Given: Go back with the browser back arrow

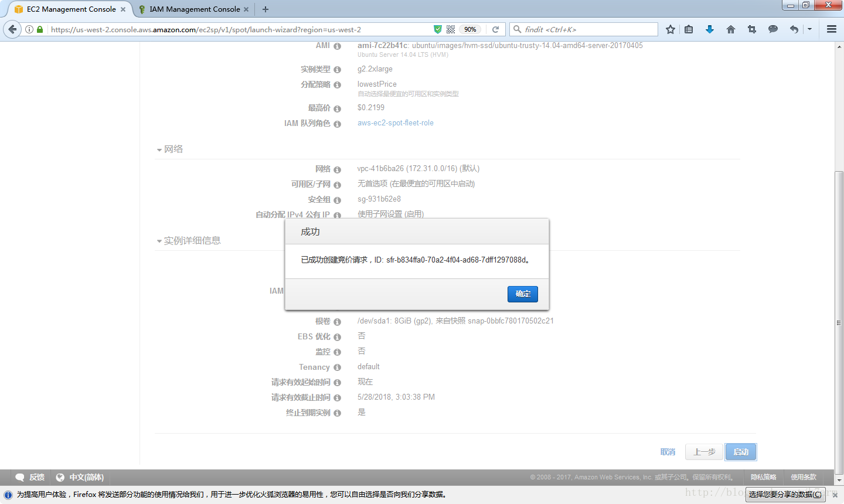Looking at the screenshot, I should (x=12, y=29).
